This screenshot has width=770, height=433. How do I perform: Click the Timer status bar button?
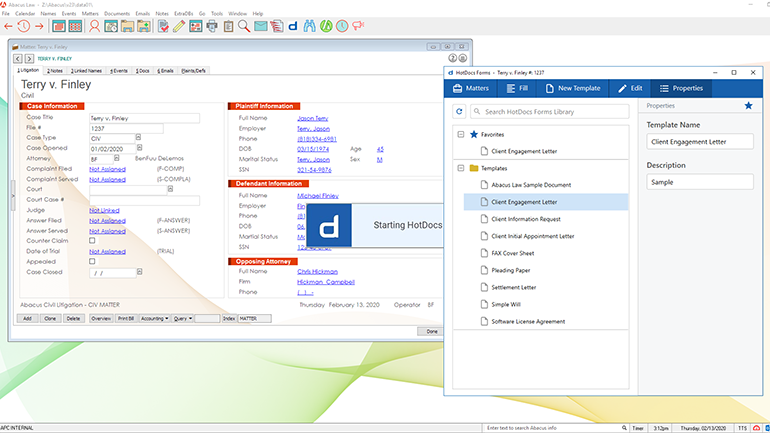pyautogui.click(x=638, y=428)
